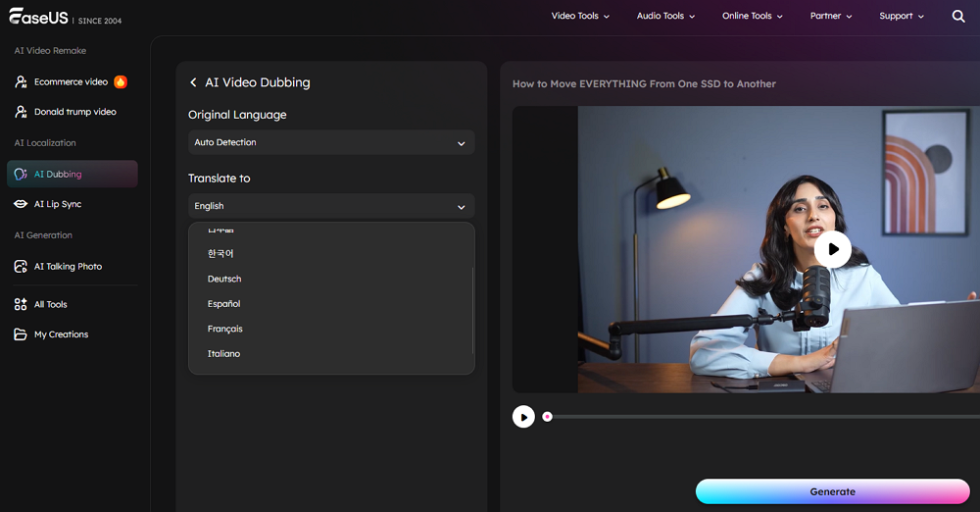Open Ecommerce video tool
Screen dimensions: 980x512
[x=71, y=82]
